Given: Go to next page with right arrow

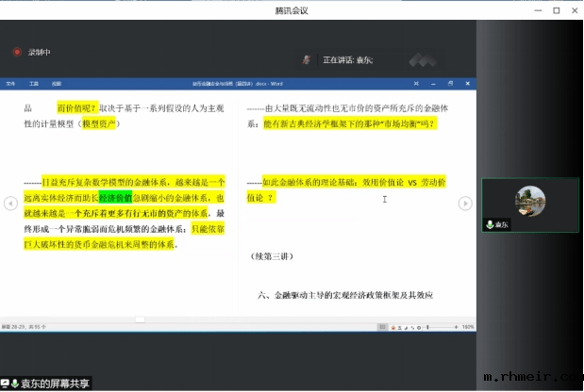Looking at the screenshot, I should (465, 204).
